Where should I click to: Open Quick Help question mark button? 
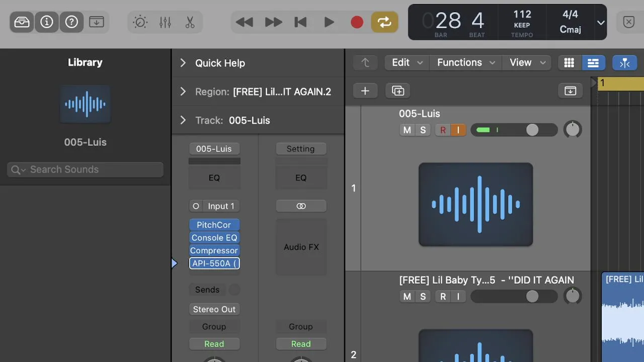(x=71, y=22)
